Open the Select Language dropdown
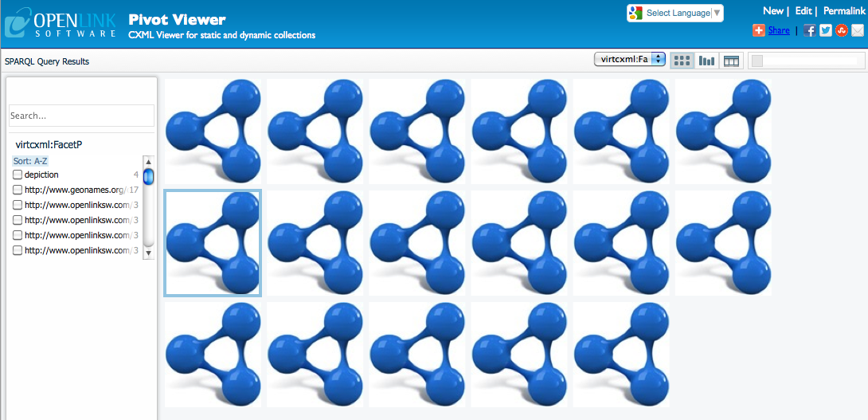868x420 pixels. click(x=684, y=13)
